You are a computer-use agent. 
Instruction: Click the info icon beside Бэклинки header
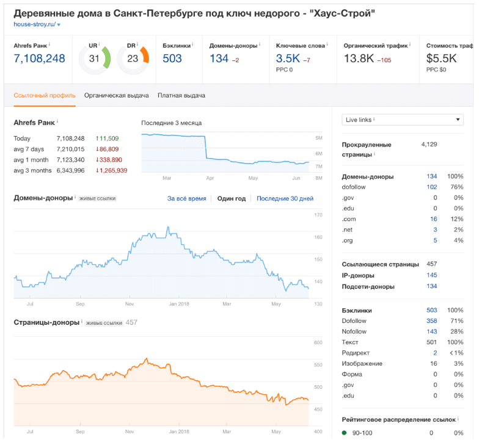point(192,44)
